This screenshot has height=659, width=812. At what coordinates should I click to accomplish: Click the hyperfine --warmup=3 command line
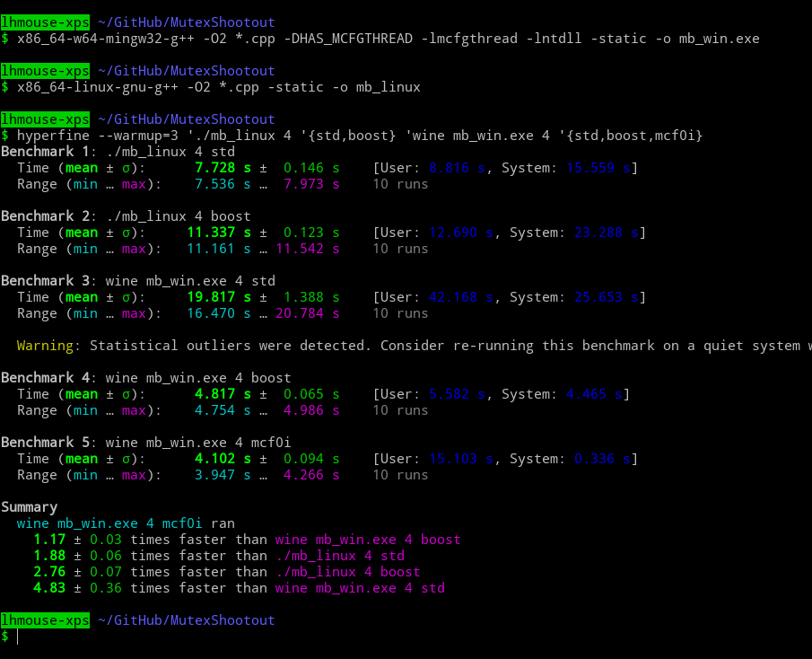(360, 136)
